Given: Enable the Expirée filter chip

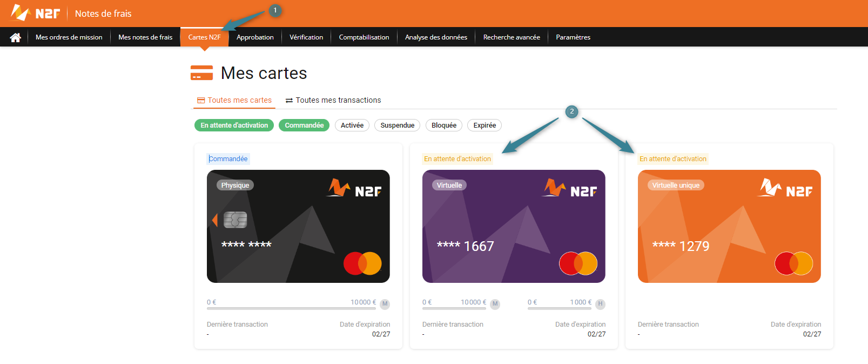Looking at the screenshot, I should point(485,125).
